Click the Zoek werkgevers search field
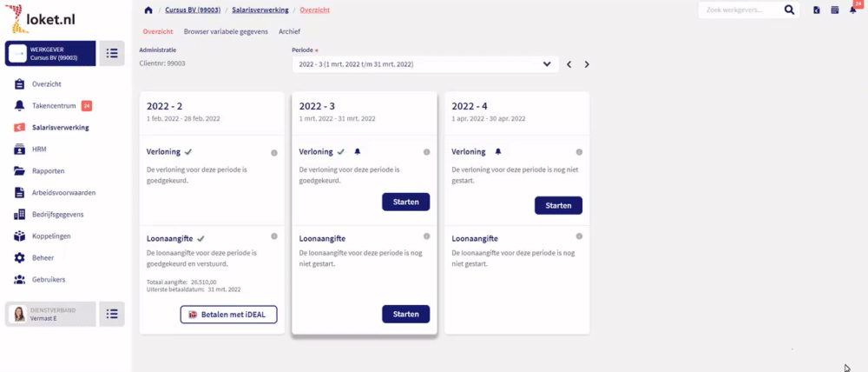The width and height of the screenshot is (868, 372). tap(740, 10)
